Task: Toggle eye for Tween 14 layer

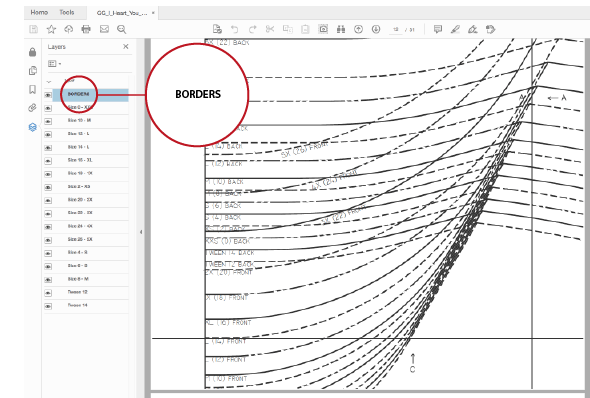Action: pyautogui.click(x=48, y=306)
